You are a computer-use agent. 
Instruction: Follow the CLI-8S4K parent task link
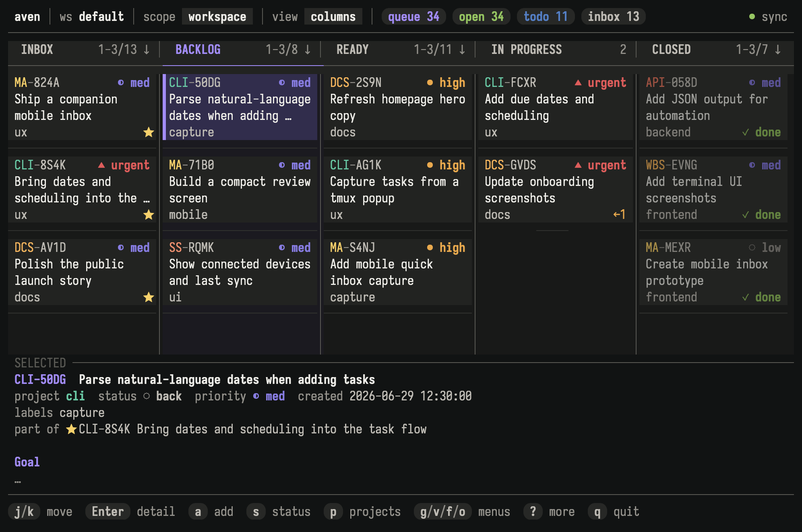[x=253, y=429]
